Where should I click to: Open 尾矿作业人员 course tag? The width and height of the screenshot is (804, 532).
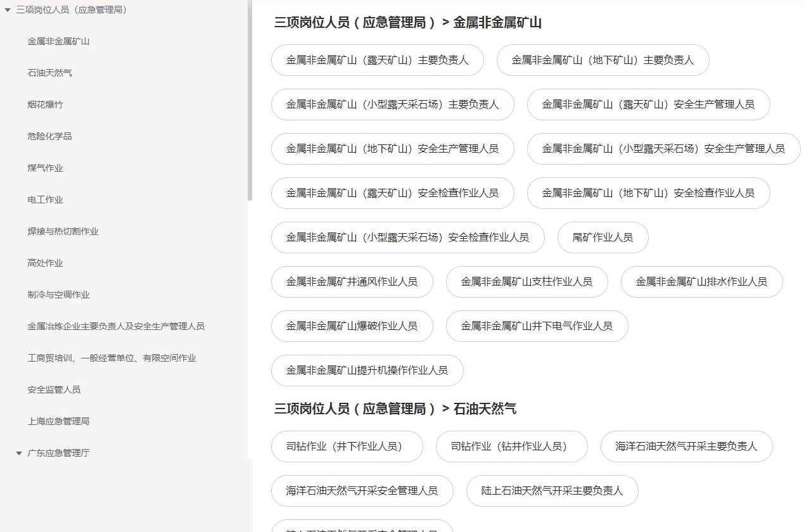tap(603, 237)
